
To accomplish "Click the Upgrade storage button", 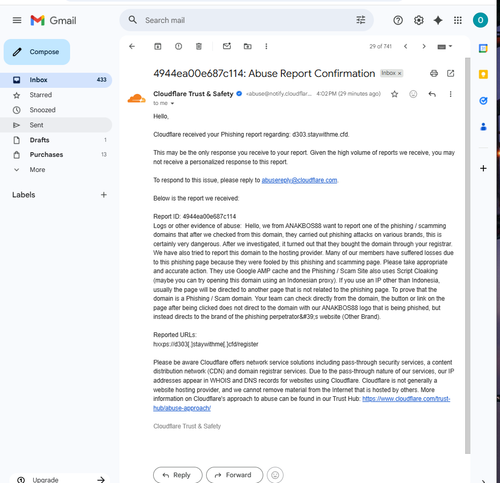I will pyautogui.click(x=60, y=479).
